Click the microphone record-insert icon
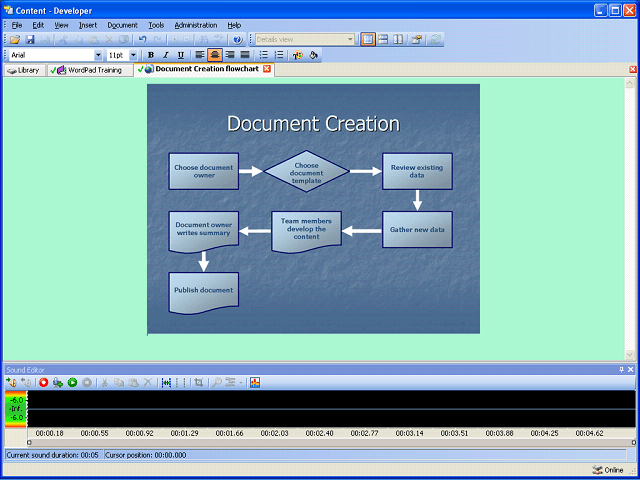 58,382
